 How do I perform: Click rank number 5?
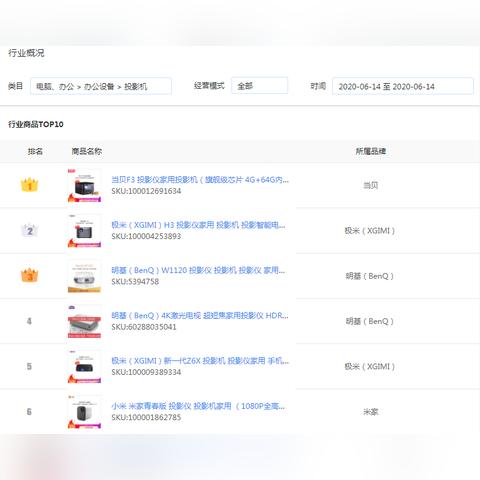(29, 367)
